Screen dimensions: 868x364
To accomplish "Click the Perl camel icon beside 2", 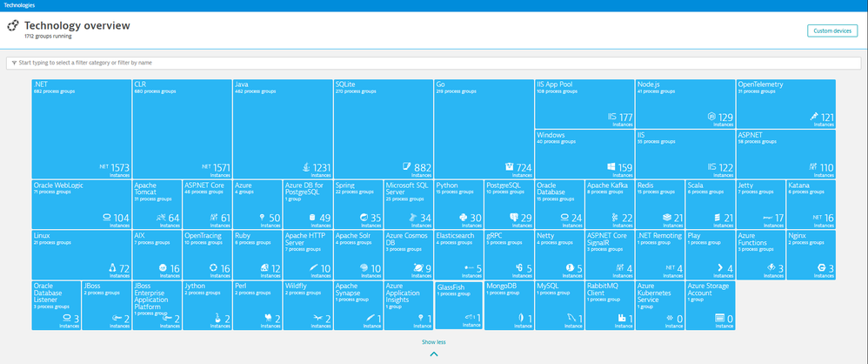I will pyautogui.click(x=269, y=318).
